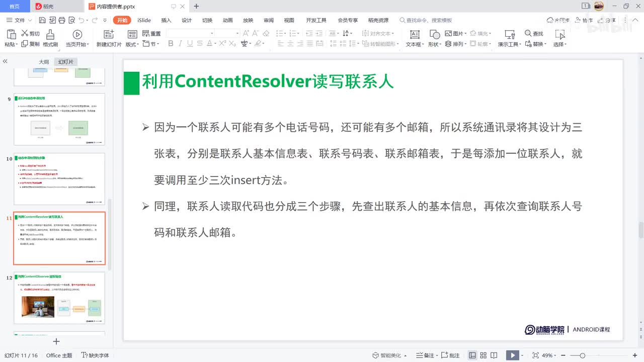The width and height of the screenshot is (644, 362).
Task: Click the Shapes (形状) icon
Action: (x=435, y=34)
